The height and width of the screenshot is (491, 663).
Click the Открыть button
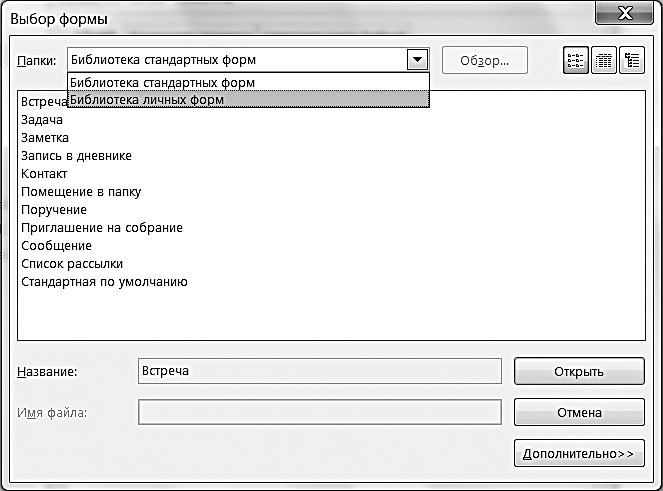(x=579, y=371)
